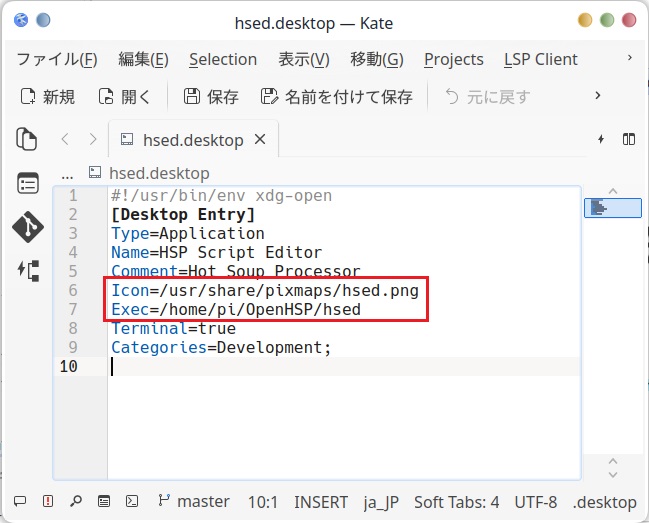
Task: Click the minimap scroll thumb
Action: [613, 208]
